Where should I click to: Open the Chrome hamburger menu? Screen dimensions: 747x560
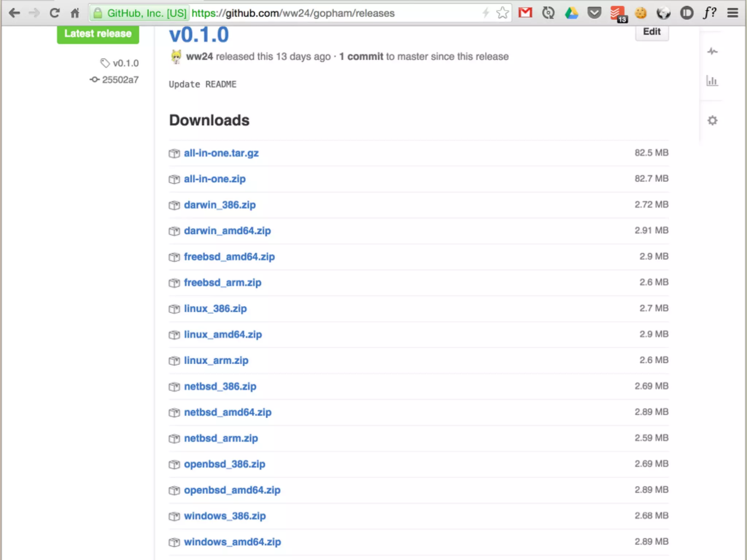tap(732, 13)
